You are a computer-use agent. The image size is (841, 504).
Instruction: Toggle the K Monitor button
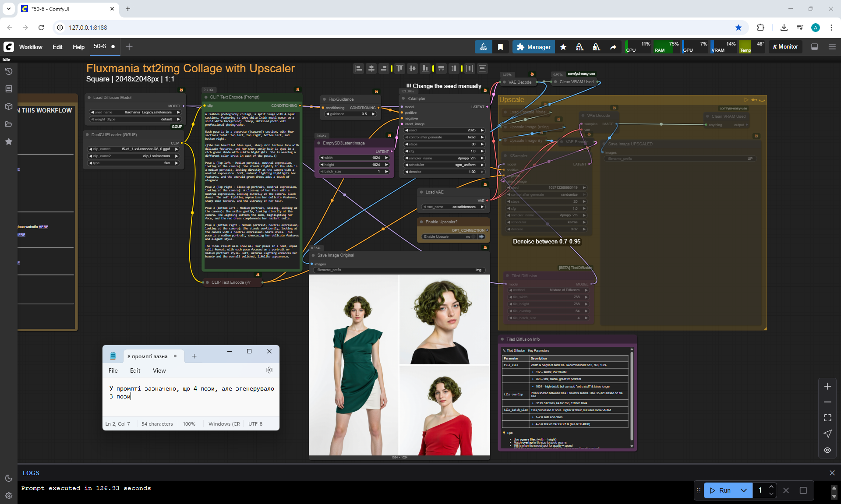[785, 47]
